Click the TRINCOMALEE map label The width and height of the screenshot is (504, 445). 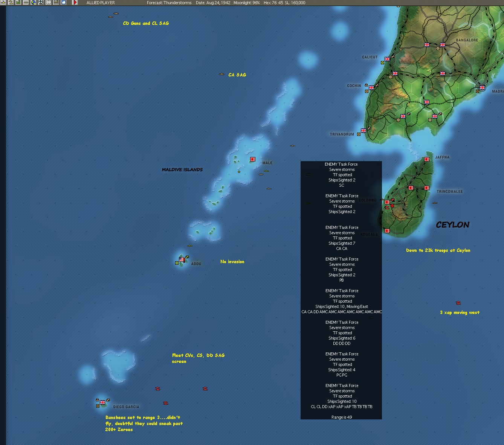point(450,192)
